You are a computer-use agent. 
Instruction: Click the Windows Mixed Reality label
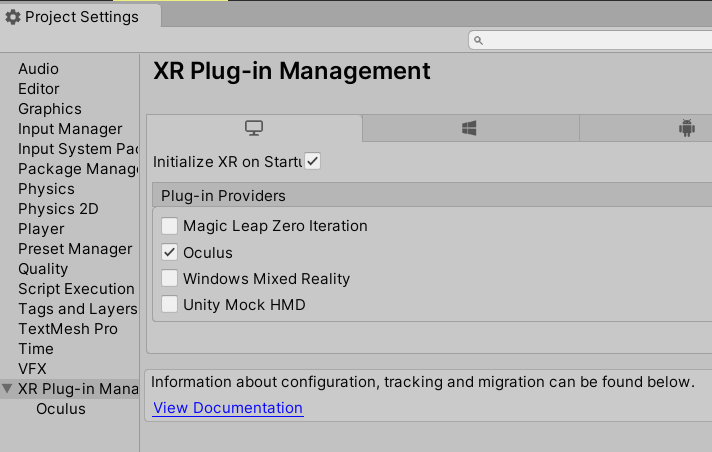click(x=267, y=278)
